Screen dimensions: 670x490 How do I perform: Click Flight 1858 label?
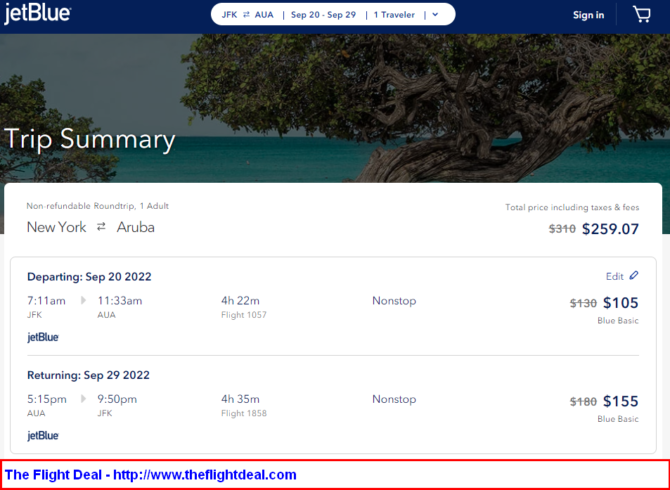point(244,414)
